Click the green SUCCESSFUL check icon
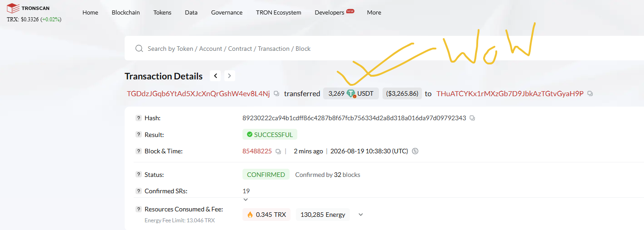Image resolution: width=644 pixels, height=230 pixels. [249, 135]
